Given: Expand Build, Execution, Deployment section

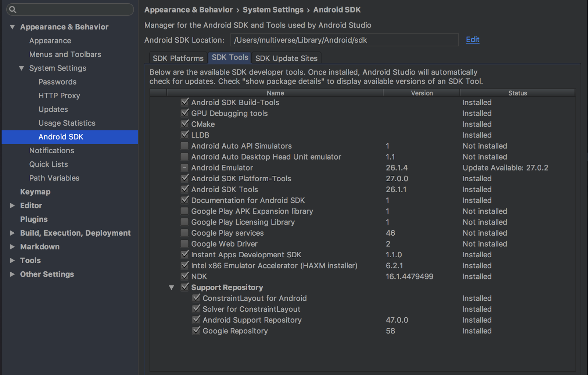Looking at the screenshot, I should pos(12,233).
